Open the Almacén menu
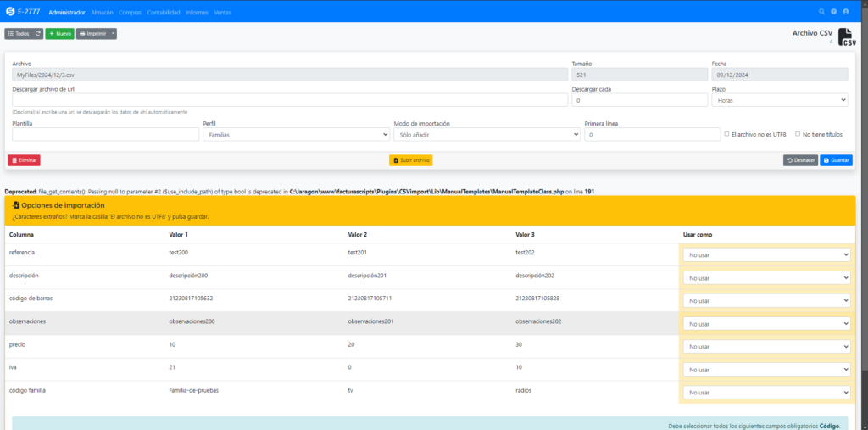 (102, 13)
